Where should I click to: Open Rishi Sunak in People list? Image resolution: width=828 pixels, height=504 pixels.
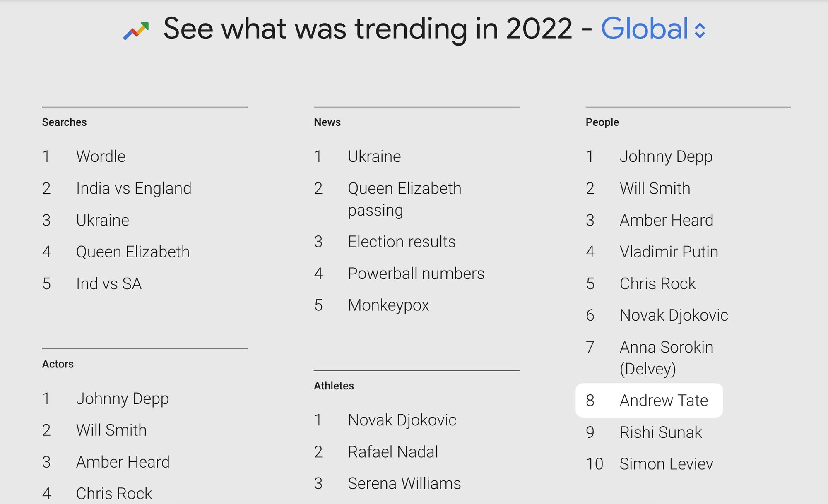tap(661, 432)
